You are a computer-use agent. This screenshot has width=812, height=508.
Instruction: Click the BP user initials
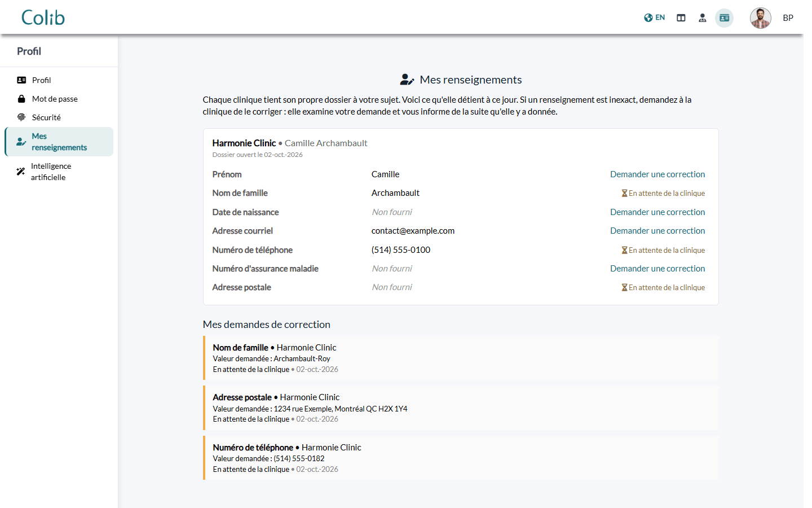pos(788,18)
